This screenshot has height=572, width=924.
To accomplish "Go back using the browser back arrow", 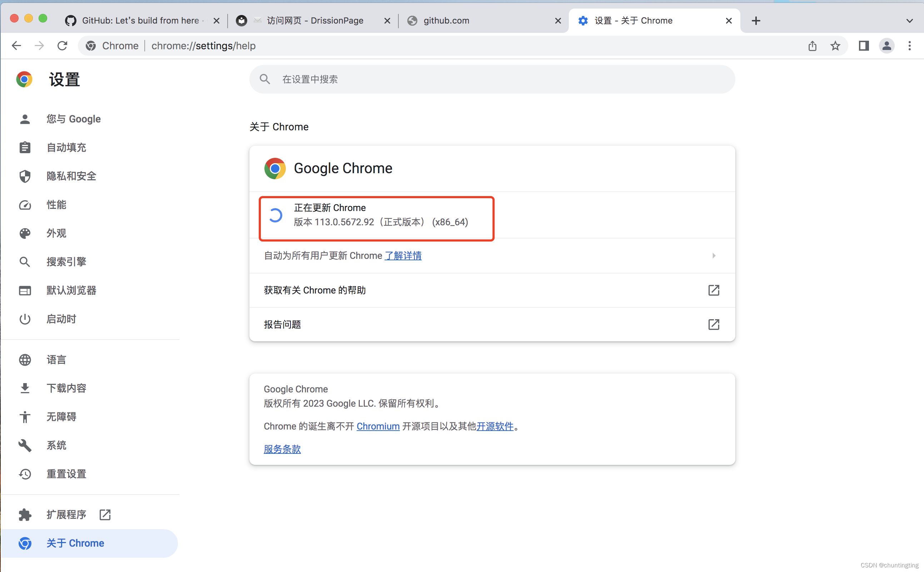I will coord(16,46).
